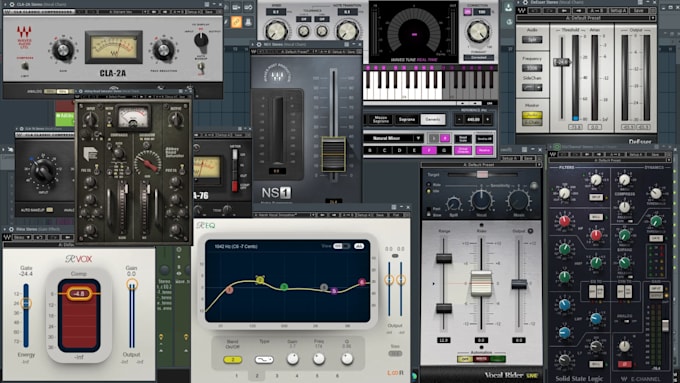The height and width of the screenshot is (383, 680).
Task: Switch to REQ band tab 4
Action: pyautogui.click(x=297, y=376)
